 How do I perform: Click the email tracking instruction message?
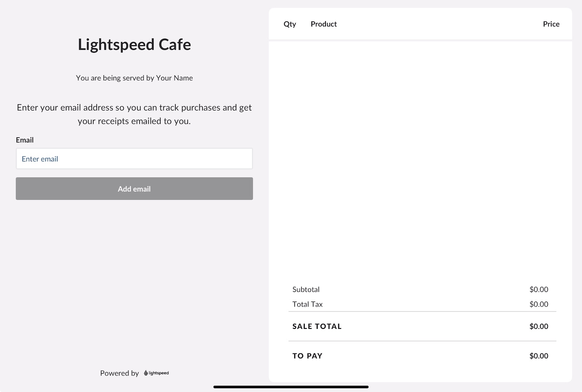pos(134,114)
